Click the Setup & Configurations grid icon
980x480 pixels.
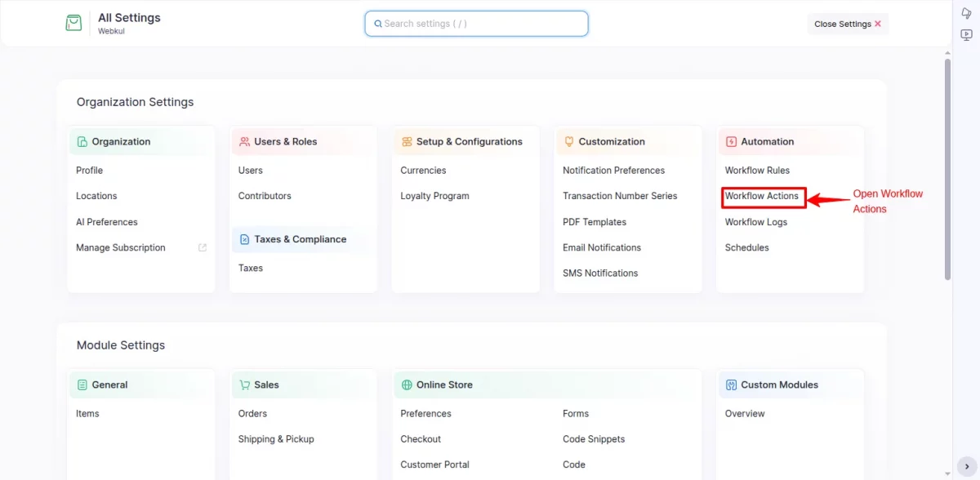pyautogui.click(x=407, y=142)
